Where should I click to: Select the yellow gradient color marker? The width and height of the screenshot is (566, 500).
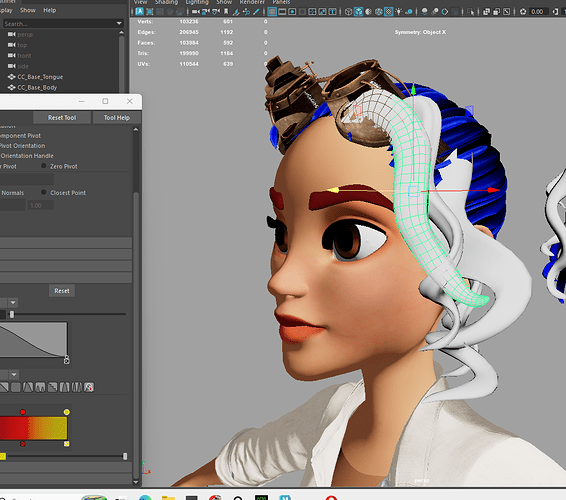(x=66, y=412)
